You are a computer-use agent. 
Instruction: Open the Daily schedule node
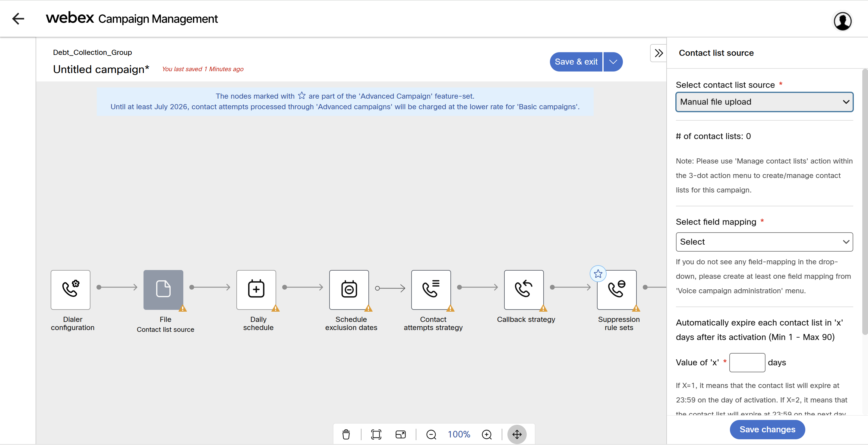[256, 290]
